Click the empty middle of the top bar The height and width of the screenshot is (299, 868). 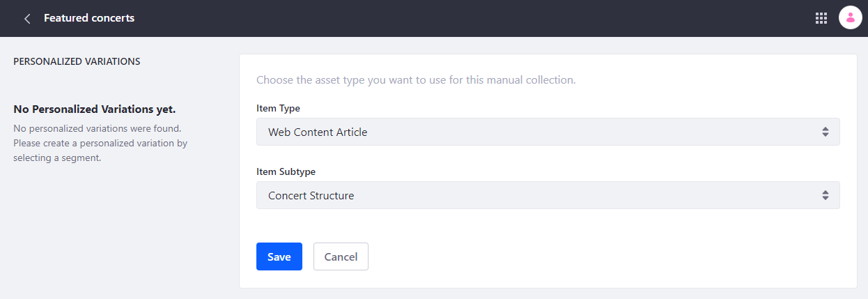(474, 18)
